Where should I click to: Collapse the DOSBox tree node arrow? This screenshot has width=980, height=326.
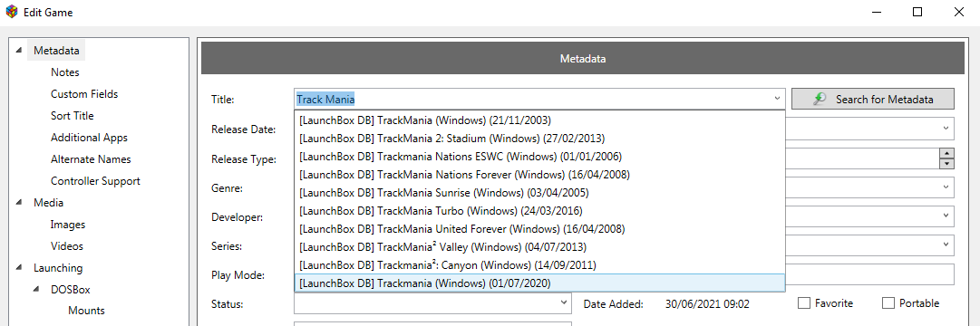36,290
